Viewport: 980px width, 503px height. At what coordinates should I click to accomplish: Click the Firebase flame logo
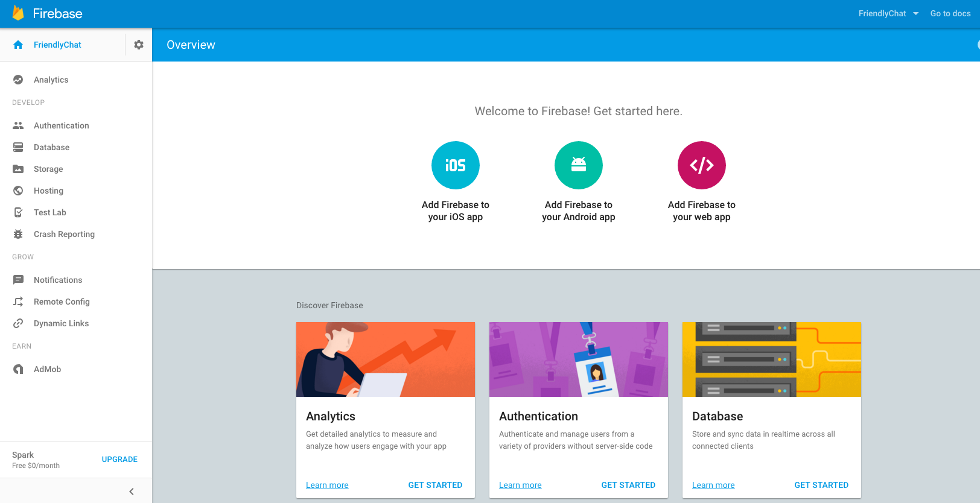pos(19,13)
